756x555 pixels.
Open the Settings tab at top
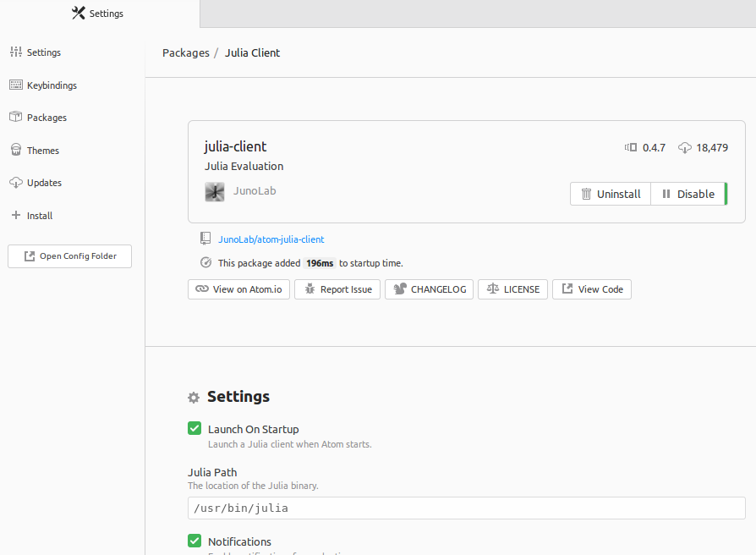click(x=99, y=14)
